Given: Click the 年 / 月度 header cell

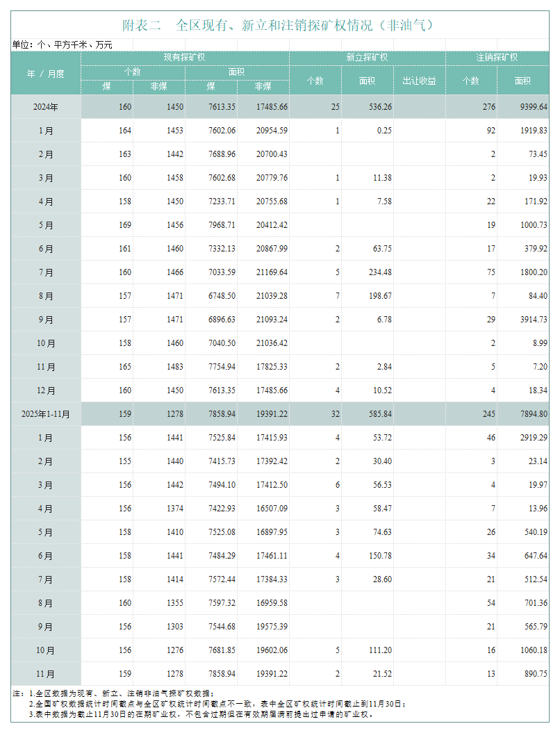Looking at the screenshot, I should [46, 73].
